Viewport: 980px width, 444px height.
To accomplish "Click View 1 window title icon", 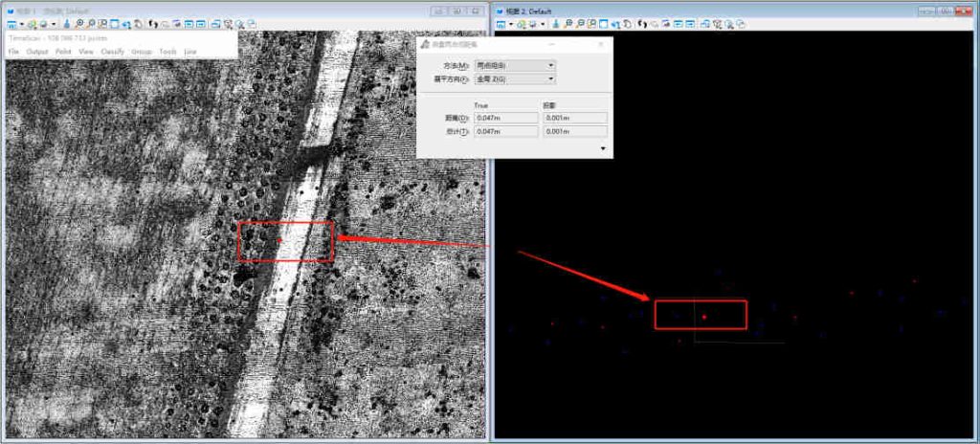I will pos(11,11).
